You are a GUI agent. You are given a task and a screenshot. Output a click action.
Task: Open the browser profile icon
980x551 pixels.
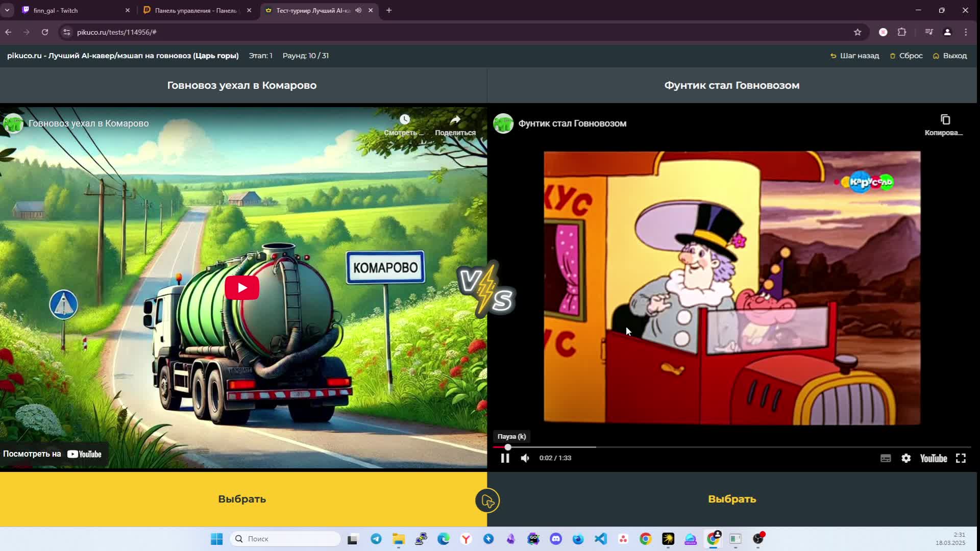947,32
